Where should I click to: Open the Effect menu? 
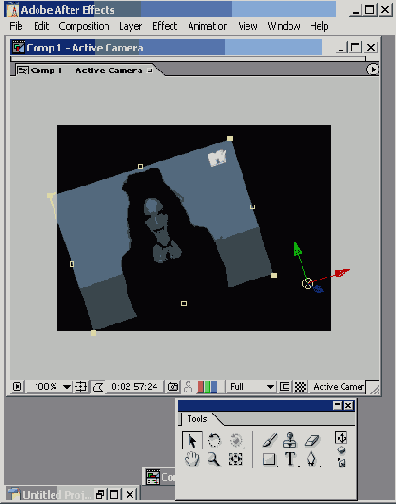pyautogui.click(x=165, y=26)
